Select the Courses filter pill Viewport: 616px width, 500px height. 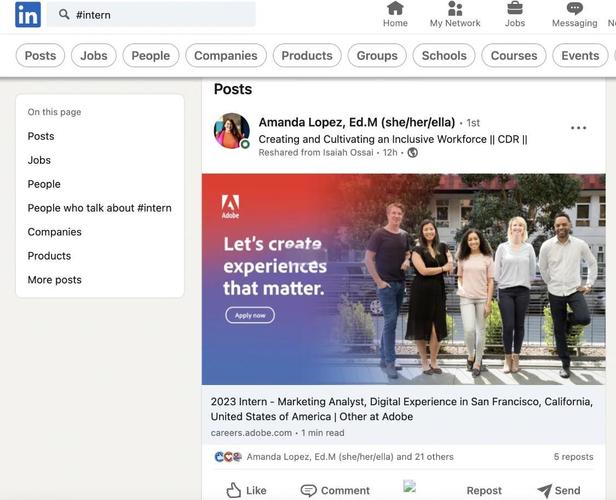point(514,55)
